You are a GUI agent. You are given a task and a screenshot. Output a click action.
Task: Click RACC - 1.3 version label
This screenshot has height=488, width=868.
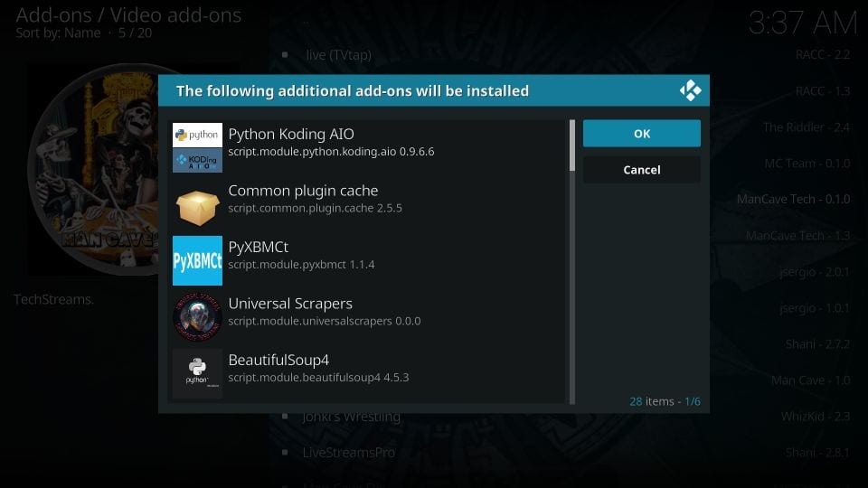pyautogui.click(x=823, y=91)
